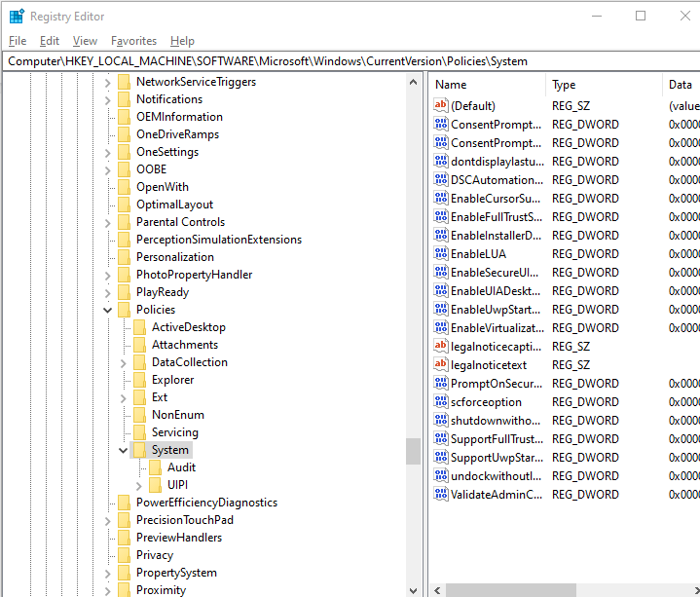Expand the PrecisionTouchPad key
The height and width of the screenshot is (597, 700).
click(108, 521)
